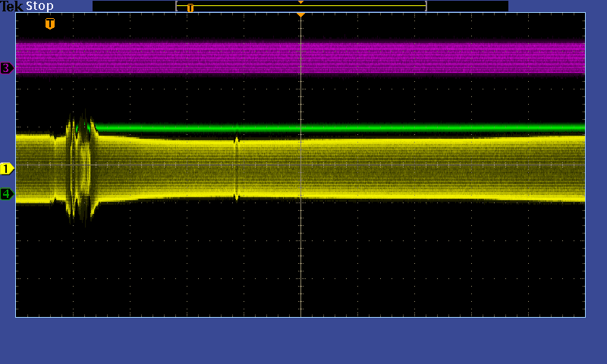Click the Tek logo in the corner
Screen dimensions: 607x364
(x=12, y=6)
